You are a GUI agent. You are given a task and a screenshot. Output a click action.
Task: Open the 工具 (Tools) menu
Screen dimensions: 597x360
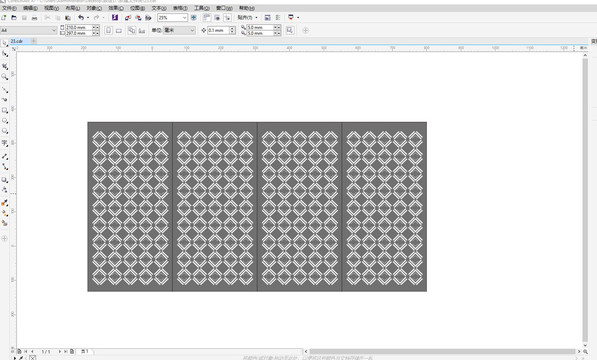click(x=202, y=8)
